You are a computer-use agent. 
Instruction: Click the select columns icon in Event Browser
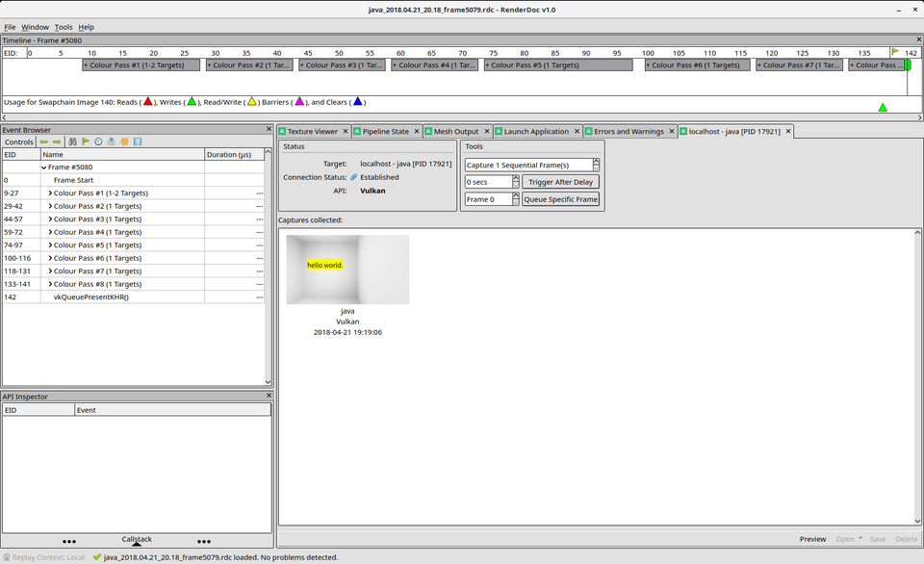coord(112,141)
